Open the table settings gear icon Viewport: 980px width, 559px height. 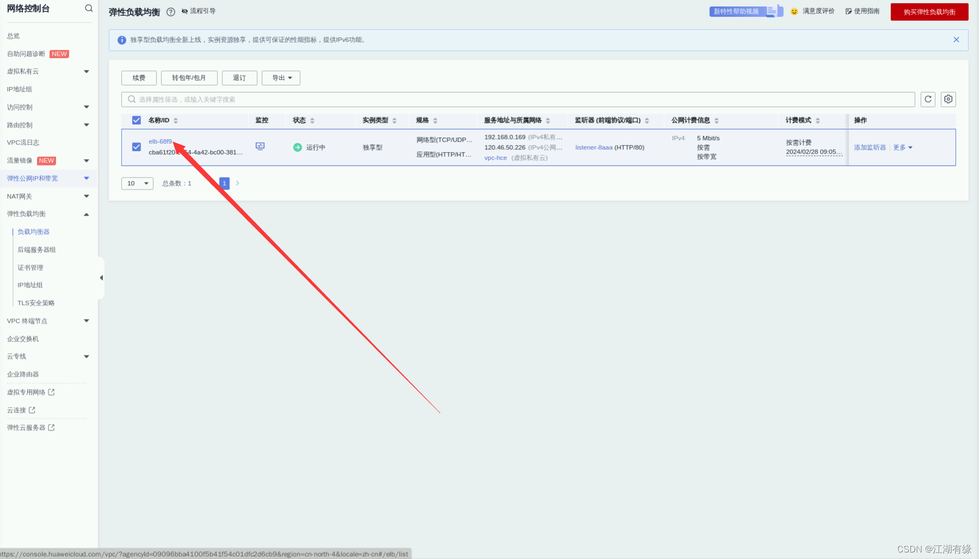coord(948,99)
